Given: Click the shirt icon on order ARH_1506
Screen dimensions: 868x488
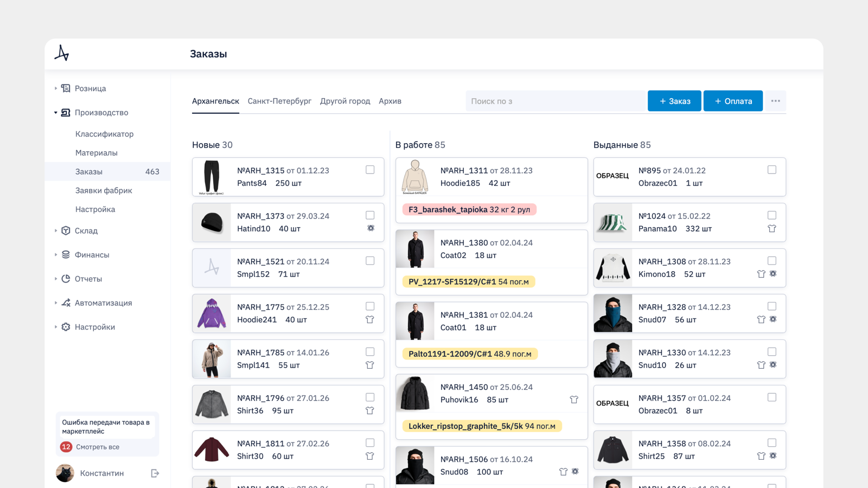Looking at the screenshot, I should coord(563,472).
